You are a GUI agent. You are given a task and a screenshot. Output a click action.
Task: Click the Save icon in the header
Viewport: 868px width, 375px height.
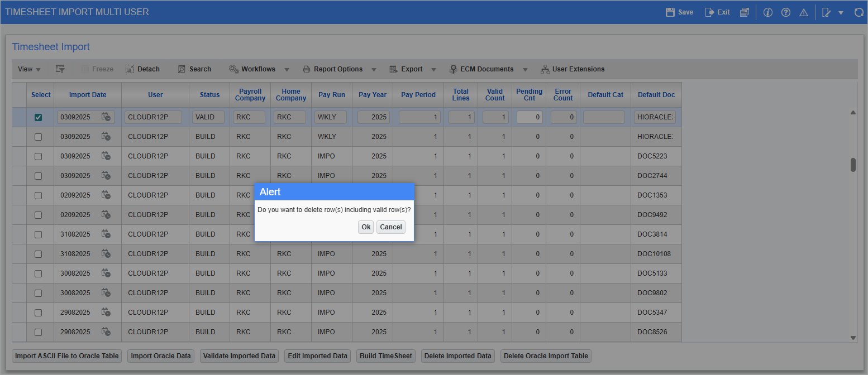679,12
